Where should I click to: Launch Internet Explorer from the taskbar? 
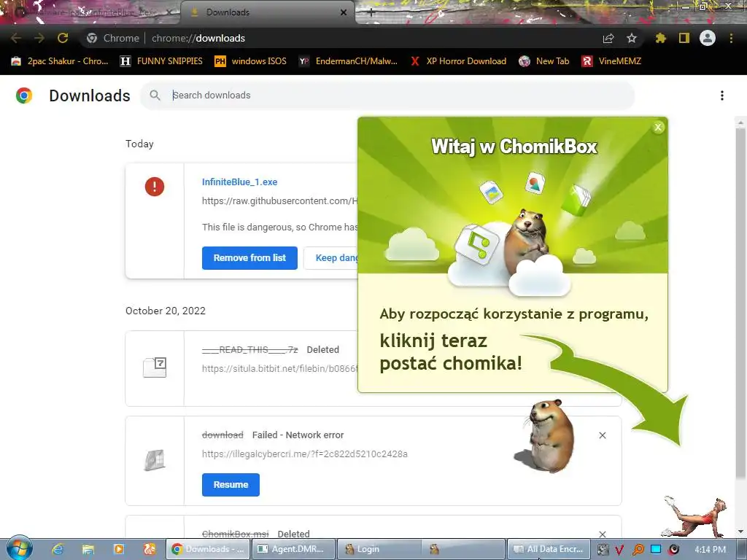pos(58,549)
